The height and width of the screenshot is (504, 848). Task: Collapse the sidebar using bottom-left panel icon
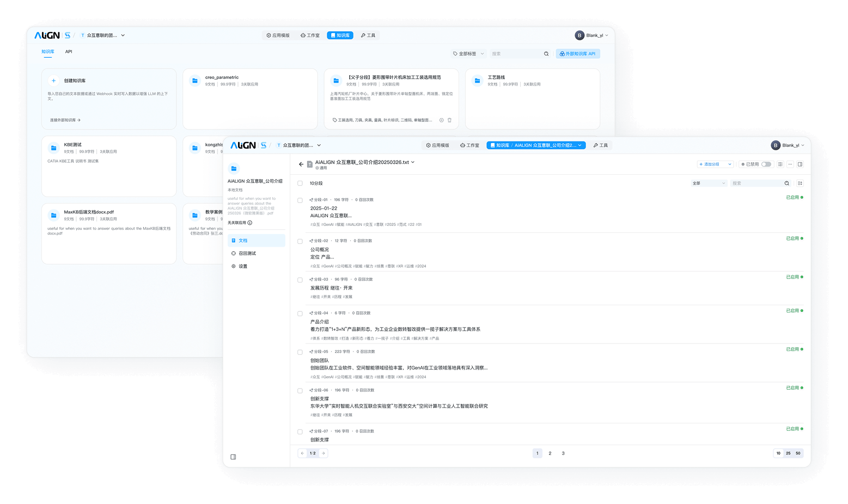click(x=233, y=457)
